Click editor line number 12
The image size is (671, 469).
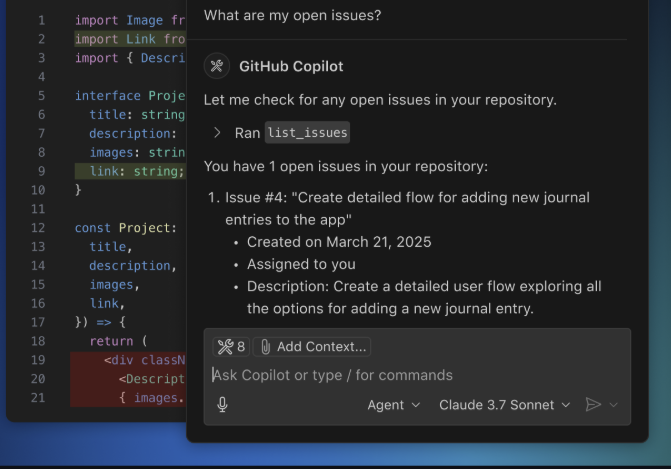(x=38, y=228)
